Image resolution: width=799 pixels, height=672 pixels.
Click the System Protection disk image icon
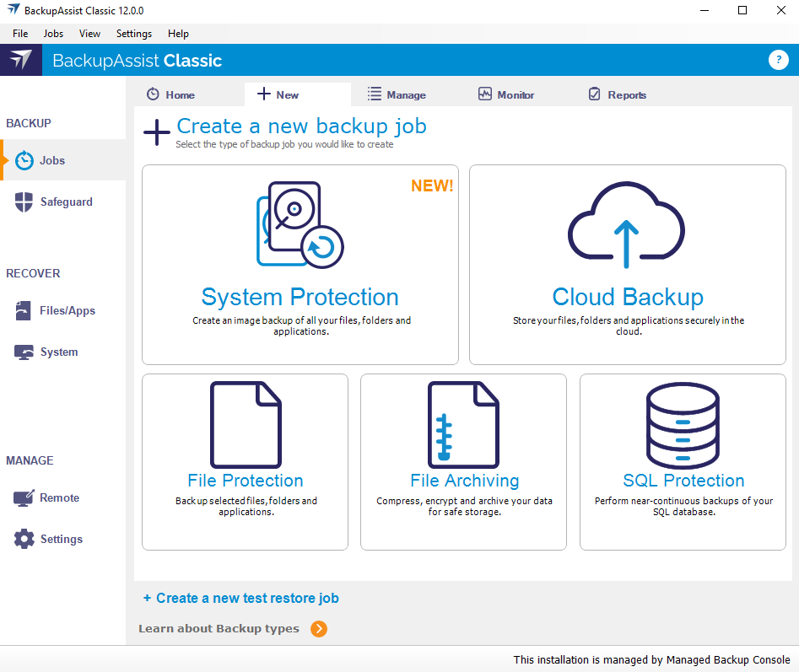pos(300,224)
